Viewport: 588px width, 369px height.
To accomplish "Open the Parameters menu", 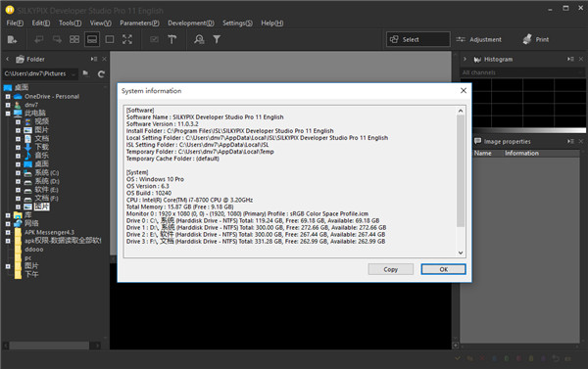I will tap(139, 23).
